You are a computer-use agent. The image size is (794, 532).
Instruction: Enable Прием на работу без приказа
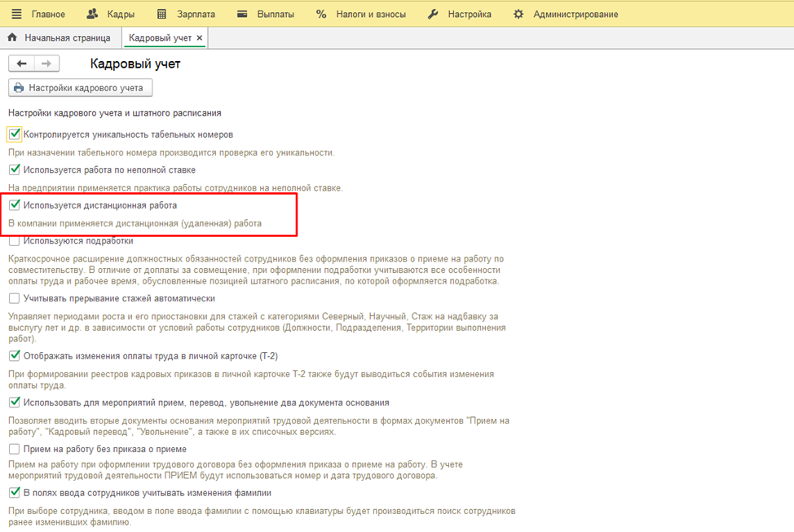coord(15,449)
